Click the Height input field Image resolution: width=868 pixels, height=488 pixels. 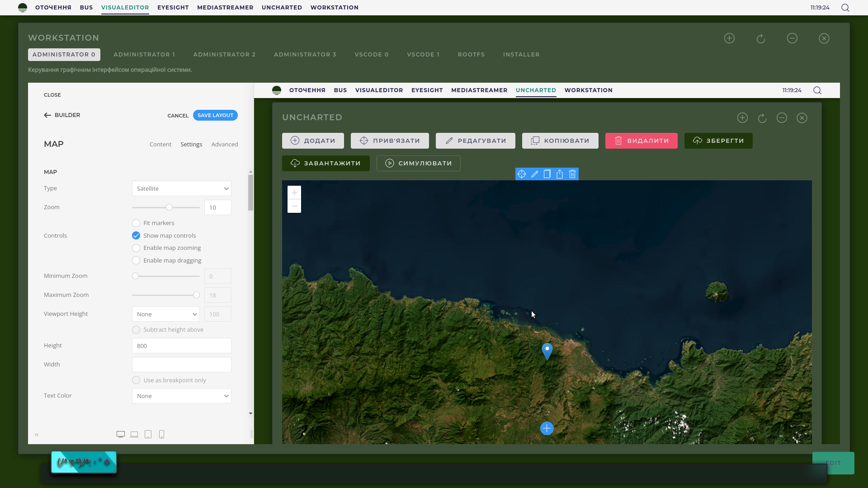point(181,346)
